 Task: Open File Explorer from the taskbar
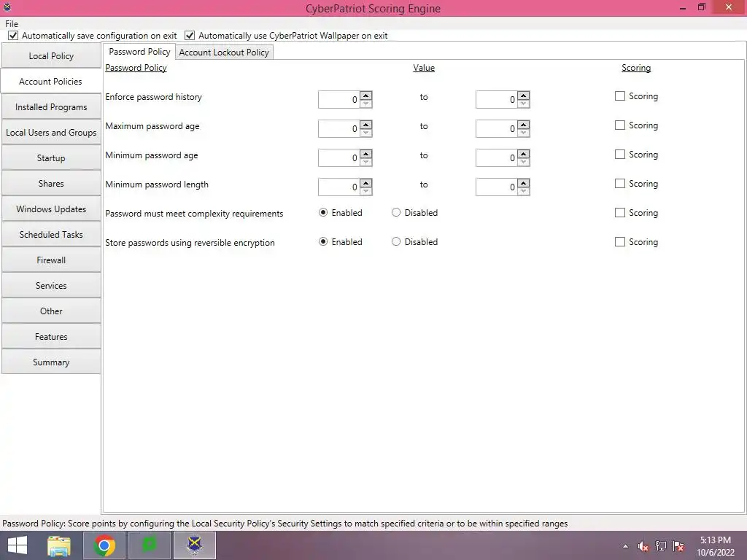click(59, 545)
